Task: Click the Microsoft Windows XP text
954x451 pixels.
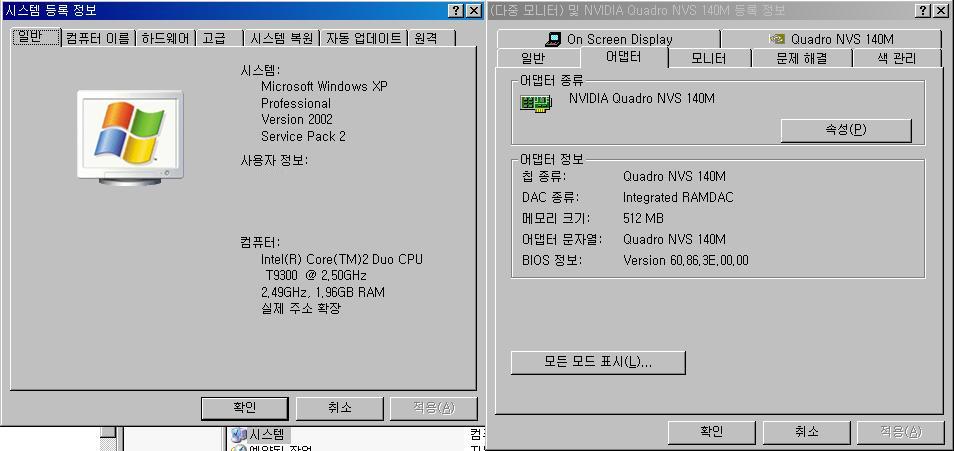Action: coord(324,86)
